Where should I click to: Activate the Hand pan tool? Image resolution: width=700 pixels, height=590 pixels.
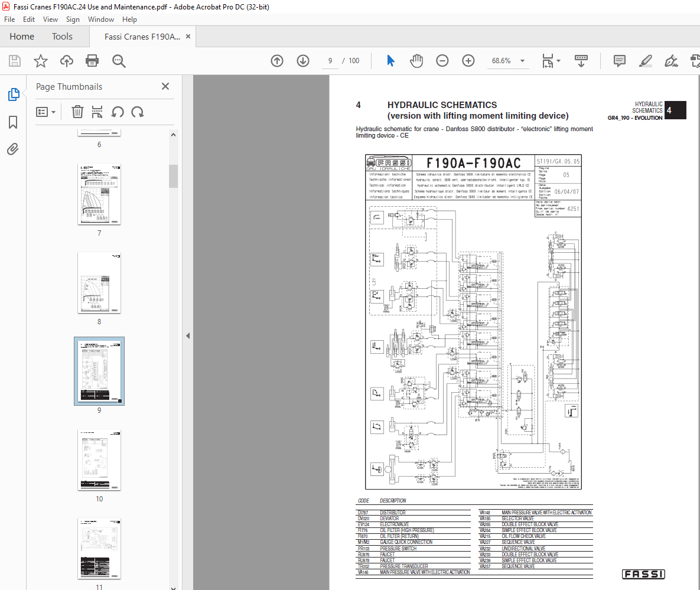tap(416, 61)
